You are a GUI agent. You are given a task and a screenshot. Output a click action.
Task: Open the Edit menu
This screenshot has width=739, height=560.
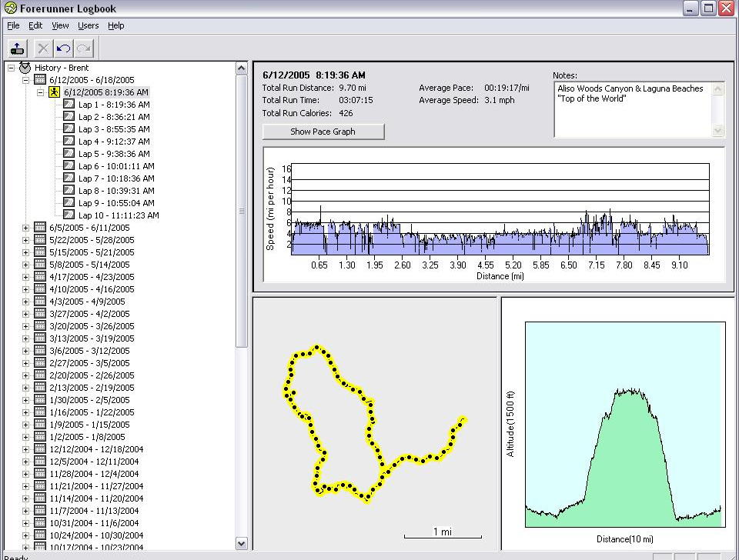pos(35,25)
